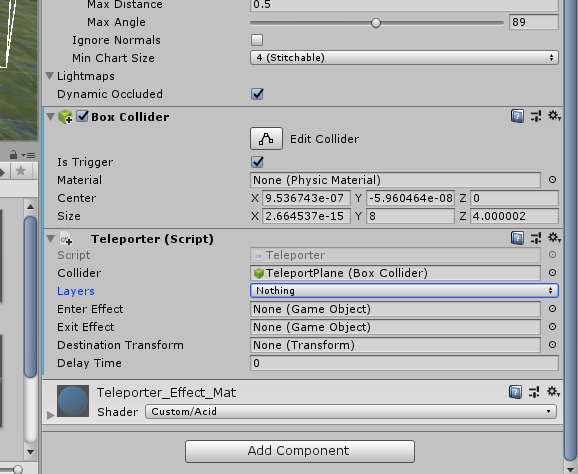This screenshot has width=578, height=474.
Task: Click the Max Angle slider handle
Action: point(376,23)
